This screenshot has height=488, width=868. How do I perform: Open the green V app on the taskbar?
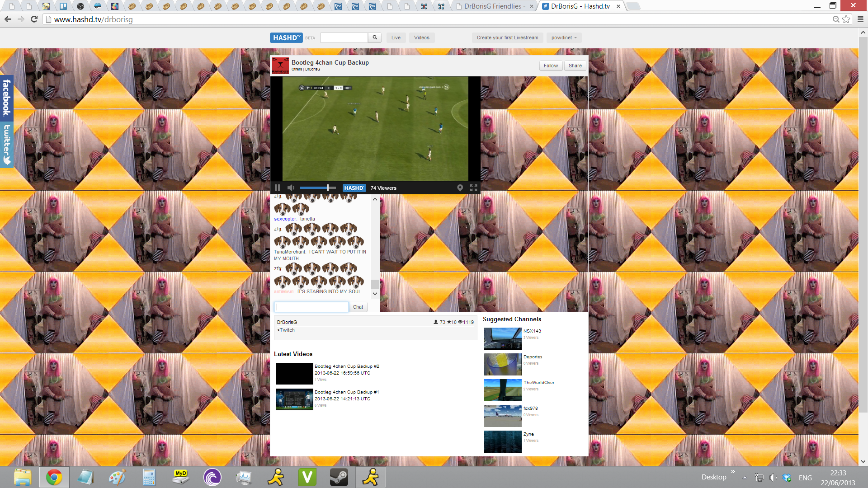click(307, 477)
